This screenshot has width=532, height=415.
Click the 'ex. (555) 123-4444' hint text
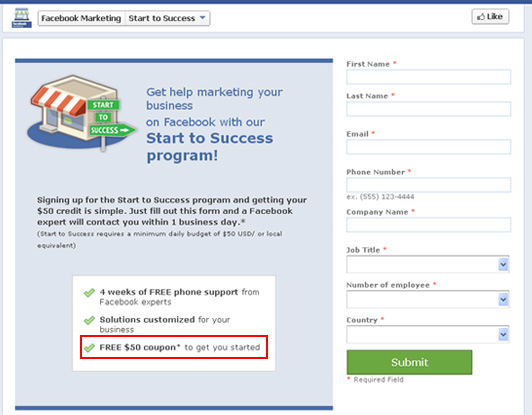pyautogui.click(x=380, y=197)
